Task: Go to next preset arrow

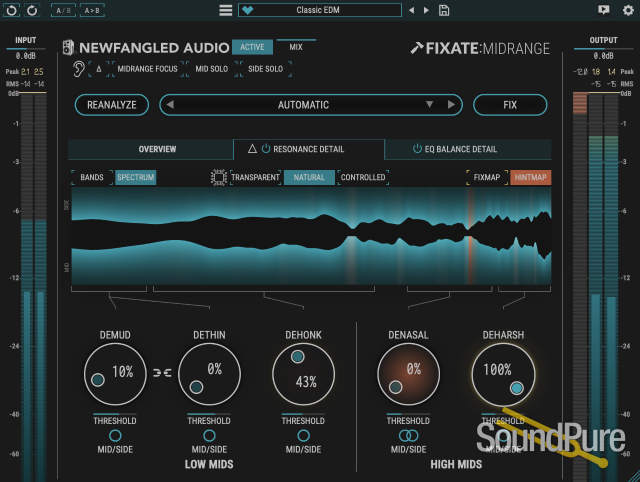Action: 426,10
